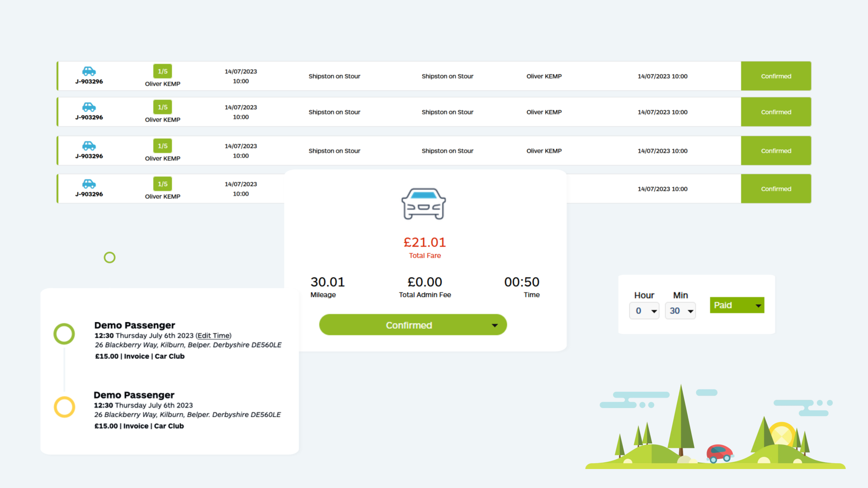Click the large car icon above the total fare
The image size is (868, 488).
[424, 204]
